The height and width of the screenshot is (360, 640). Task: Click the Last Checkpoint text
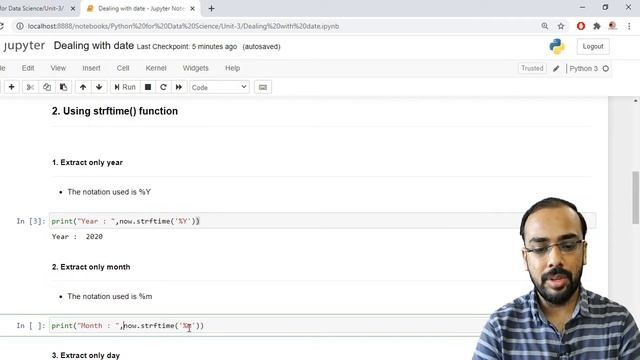(187, 47)
